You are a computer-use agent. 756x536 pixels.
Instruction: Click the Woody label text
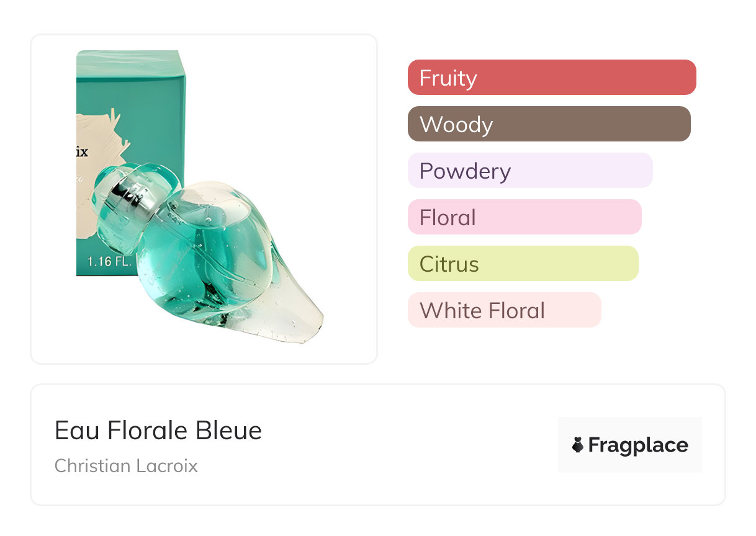(x=456, y=125)
